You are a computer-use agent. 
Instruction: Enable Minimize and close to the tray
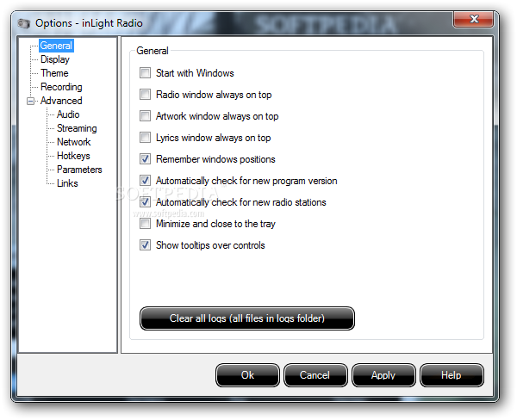tap(145, 224)
